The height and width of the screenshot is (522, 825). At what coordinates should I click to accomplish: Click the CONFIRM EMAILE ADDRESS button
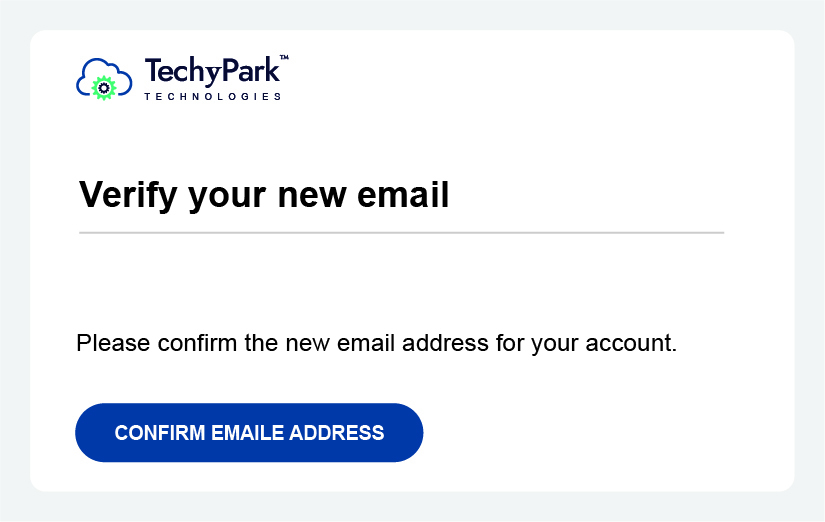(x=249, y=433)
